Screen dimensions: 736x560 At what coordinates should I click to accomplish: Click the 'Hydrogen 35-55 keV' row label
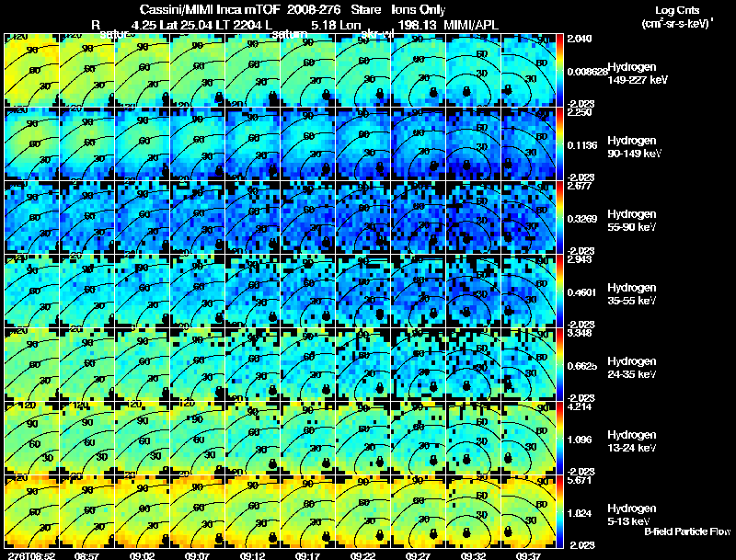[632, 294]
